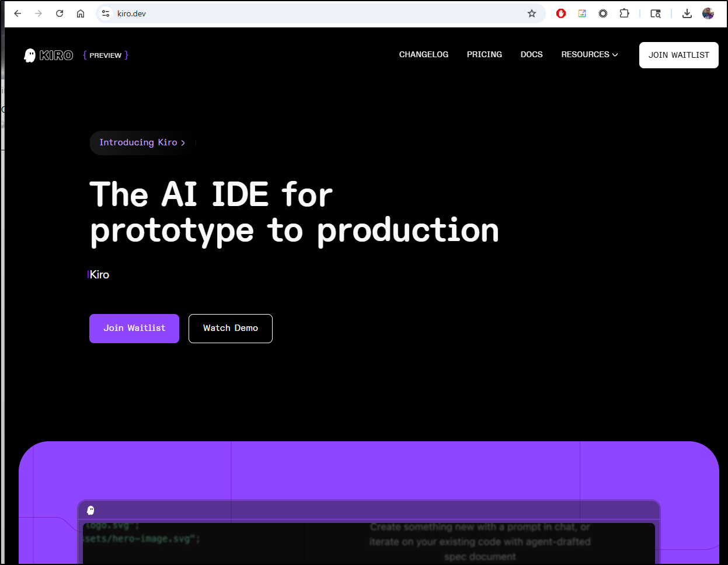Image resolution: width=728 pixels, height=565 pixels.
Task: Open the Extensions puzzle piece menu
Action: tap(624, 13)
